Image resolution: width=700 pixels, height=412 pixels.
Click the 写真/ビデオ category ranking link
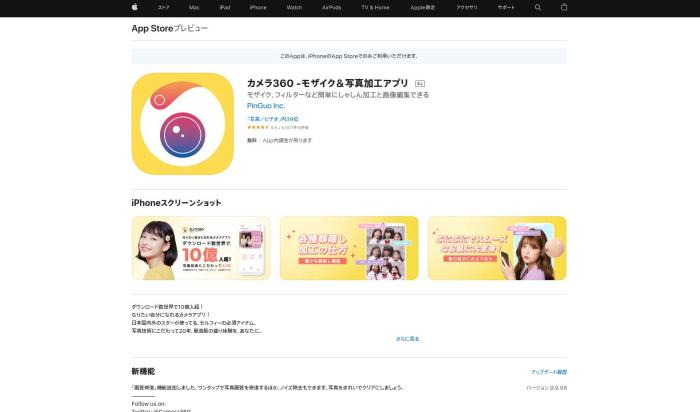pyautogui.click(x=272, y=119)
